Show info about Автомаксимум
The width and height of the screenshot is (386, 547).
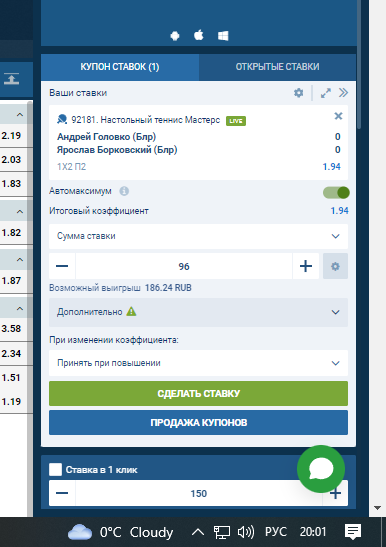[x=124, y=191]
